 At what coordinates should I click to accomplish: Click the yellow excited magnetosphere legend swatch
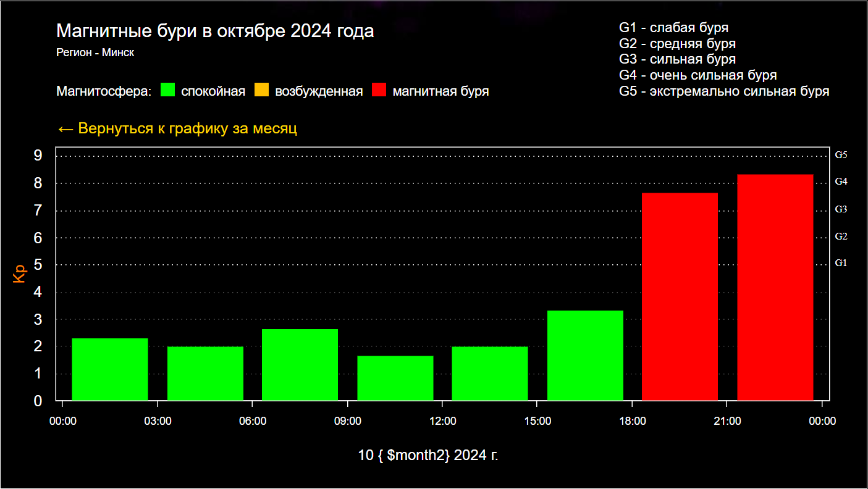point(262,91)
